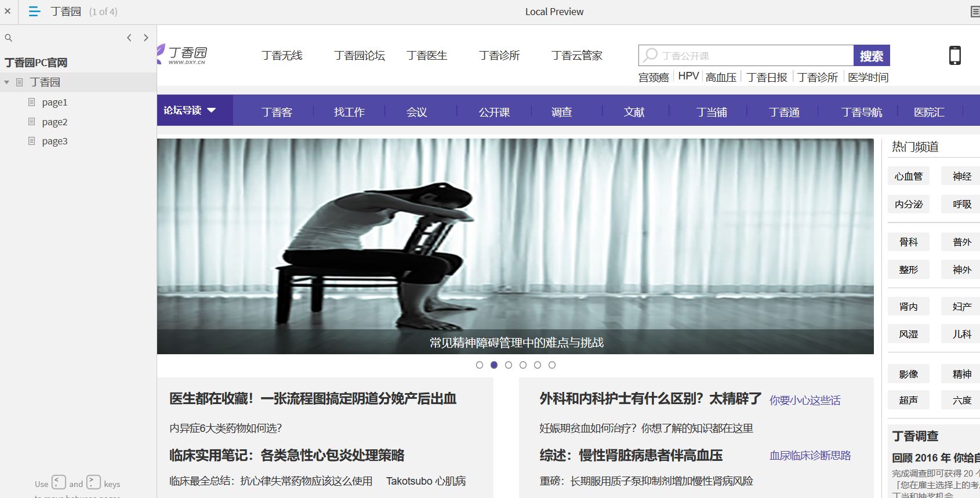Open the 丁当铺 tab in purple nav
This screenshot has width=980, height=498.
pyautogui.click(x=712, y=112)
